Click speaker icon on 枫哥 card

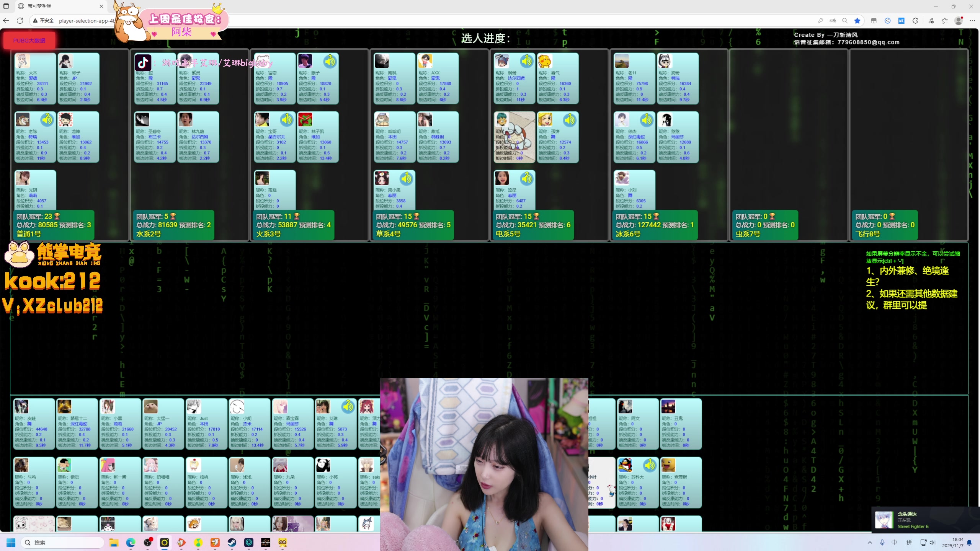tap(526, 61)
